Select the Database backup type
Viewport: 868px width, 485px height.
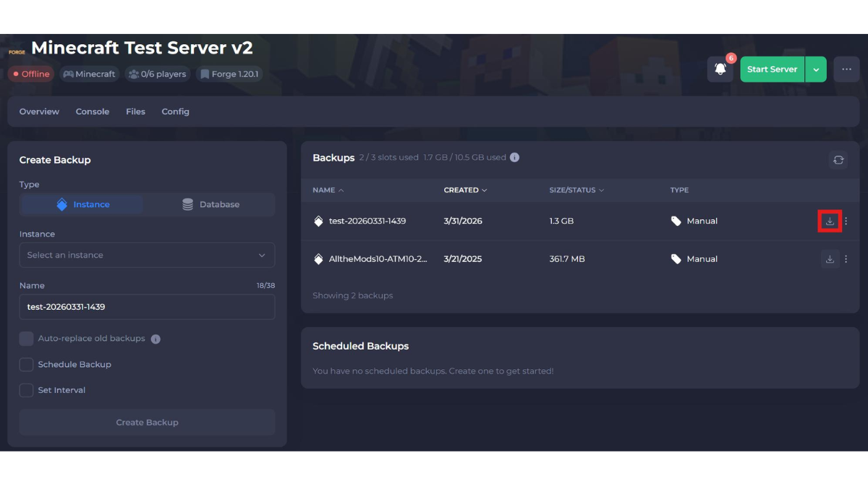click(x=210, y=205)
